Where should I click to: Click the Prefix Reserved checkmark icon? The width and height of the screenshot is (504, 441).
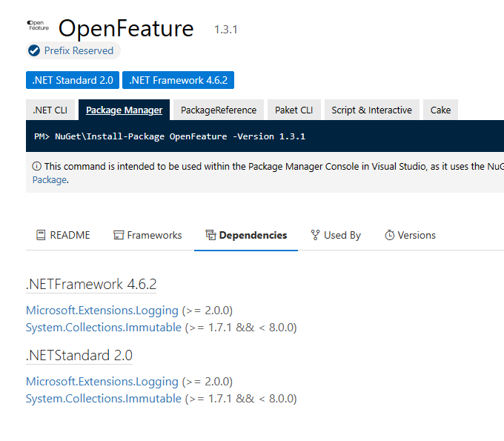pyautogui.click(x=34, y=51)
